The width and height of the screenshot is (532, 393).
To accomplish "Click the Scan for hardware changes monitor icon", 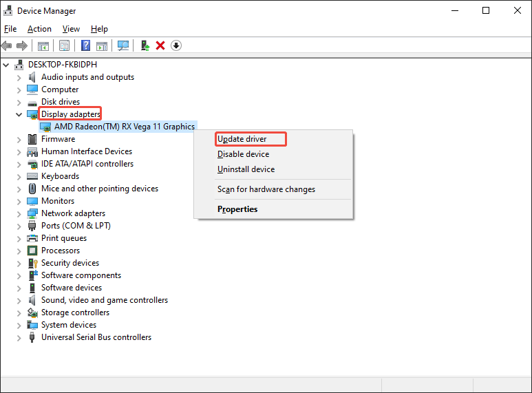I will point(123,45).
